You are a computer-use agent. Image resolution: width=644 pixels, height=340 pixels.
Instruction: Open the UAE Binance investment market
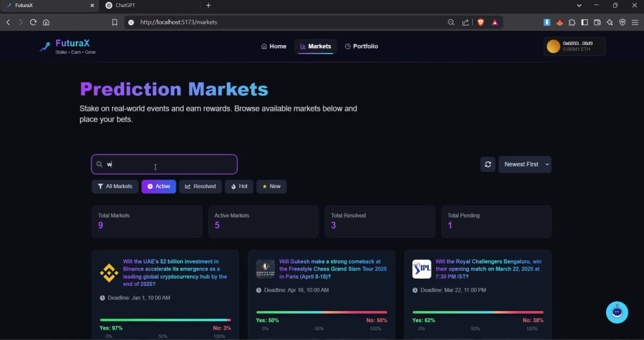coord(175,272)
